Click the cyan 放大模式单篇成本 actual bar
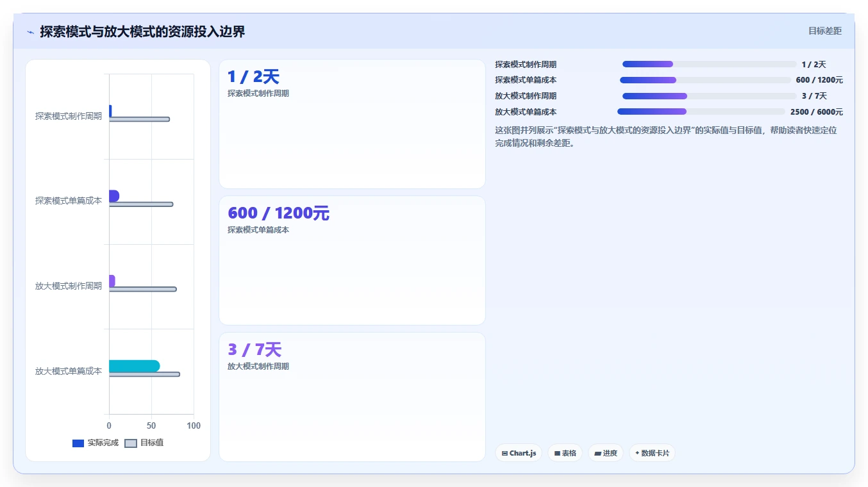868x487 pixels. 134,366
